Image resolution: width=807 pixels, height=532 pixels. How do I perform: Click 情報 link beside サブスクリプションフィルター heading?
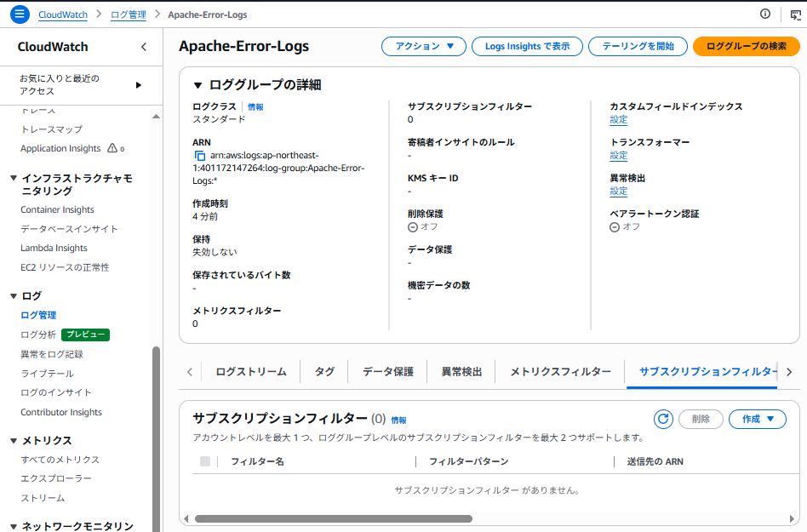(x=398, y=420)
